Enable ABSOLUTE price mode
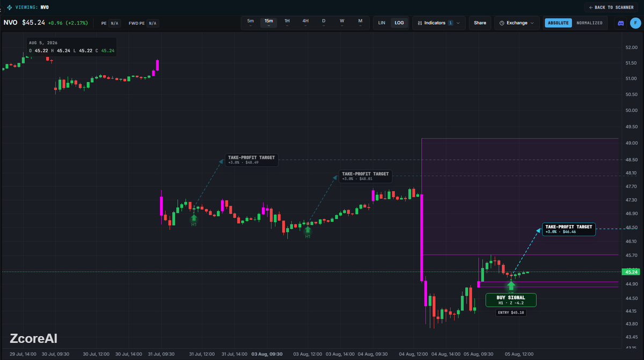 click(558, 23)
